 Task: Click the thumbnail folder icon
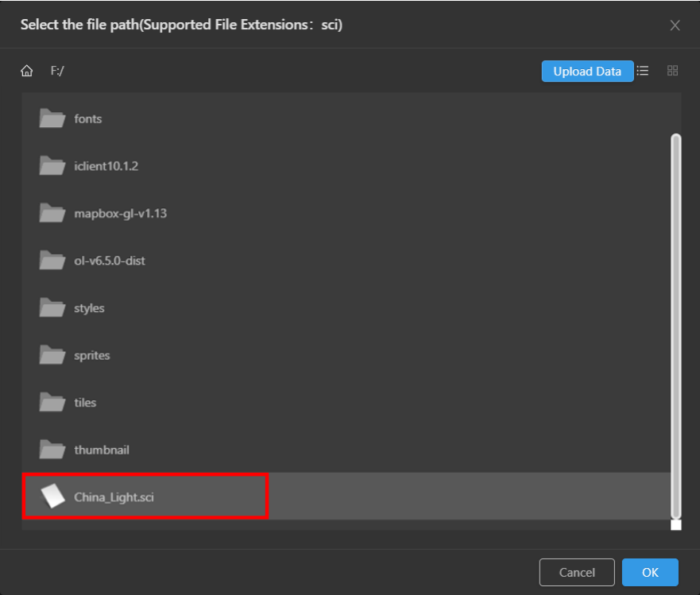52,450
